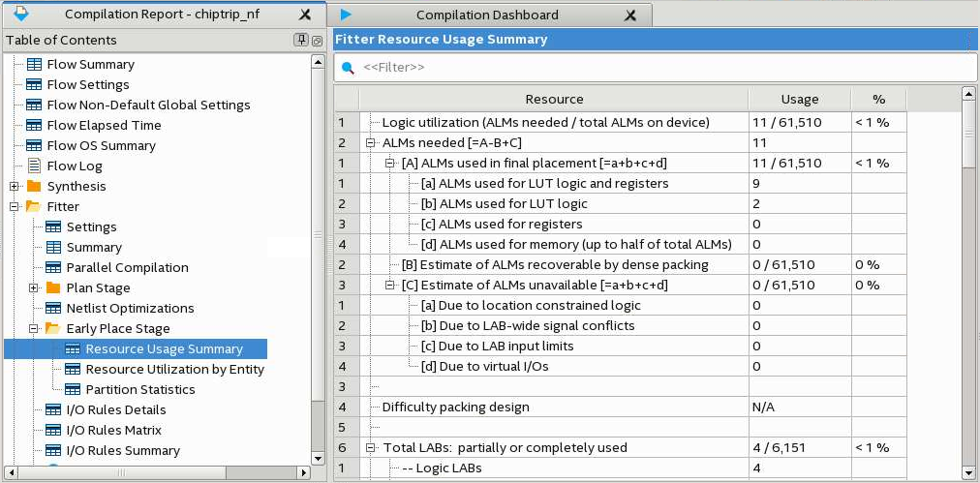
Task: Click the Usage column header
Action: point(799,99)
